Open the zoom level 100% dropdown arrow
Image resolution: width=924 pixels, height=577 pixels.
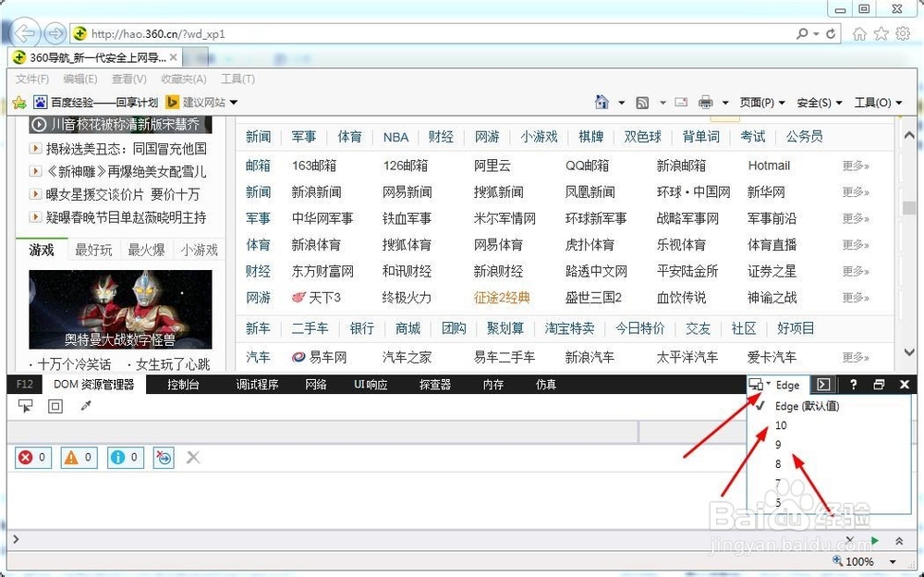click(x=893, y=561)
